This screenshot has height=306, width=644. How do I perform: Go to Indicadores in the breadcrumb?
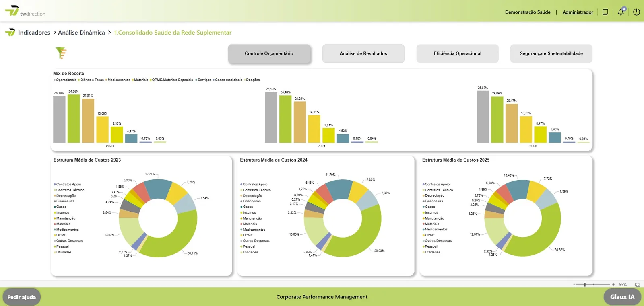(x=34, y=33)
